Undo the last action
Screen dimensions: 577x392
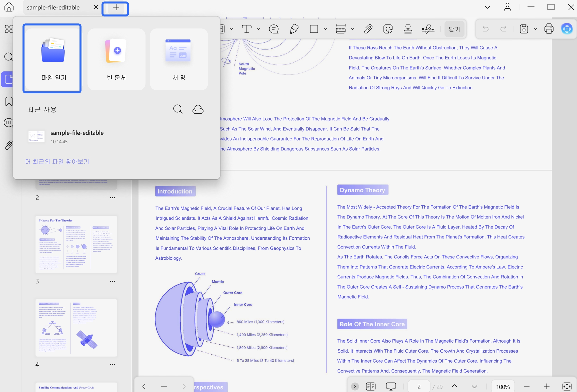[485, 29]
